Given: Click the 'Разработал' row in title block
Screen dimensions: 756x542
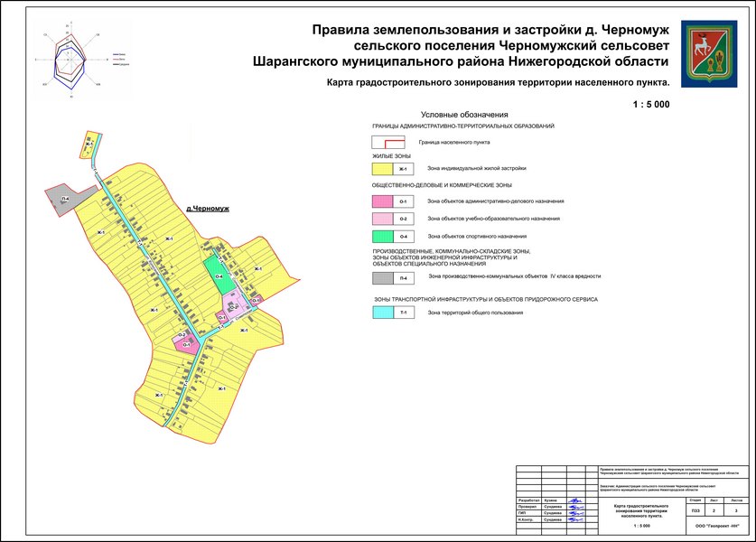Looking at the screenshot, I should (528, 500).
